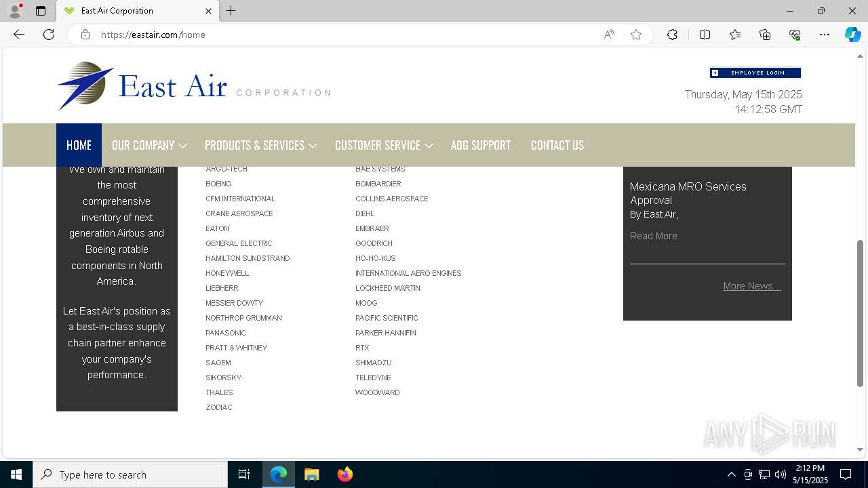Select BOEING manufacturer
Viewport: 868px width, 488px height.
[x=218, y=184]
